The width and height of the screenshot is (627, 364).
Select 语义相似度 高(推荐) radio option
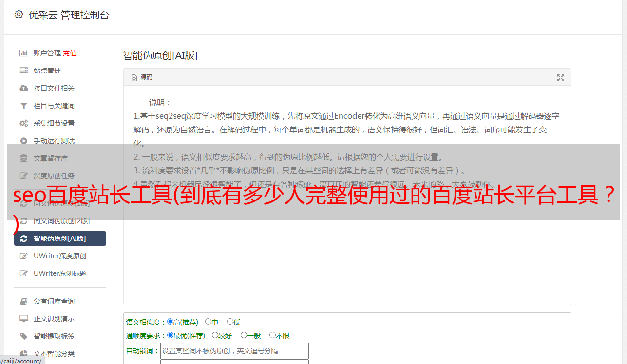tap(170, 322)
